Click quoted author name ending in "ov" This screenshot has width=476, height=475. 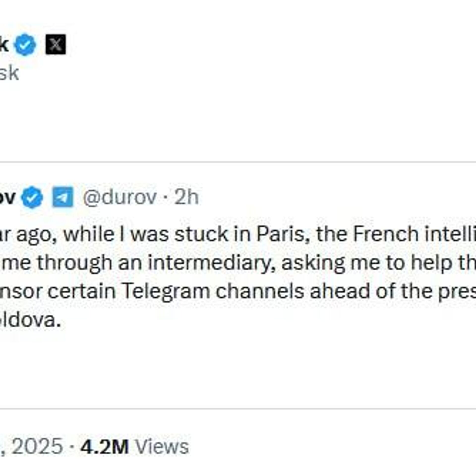tap(7, 197)
